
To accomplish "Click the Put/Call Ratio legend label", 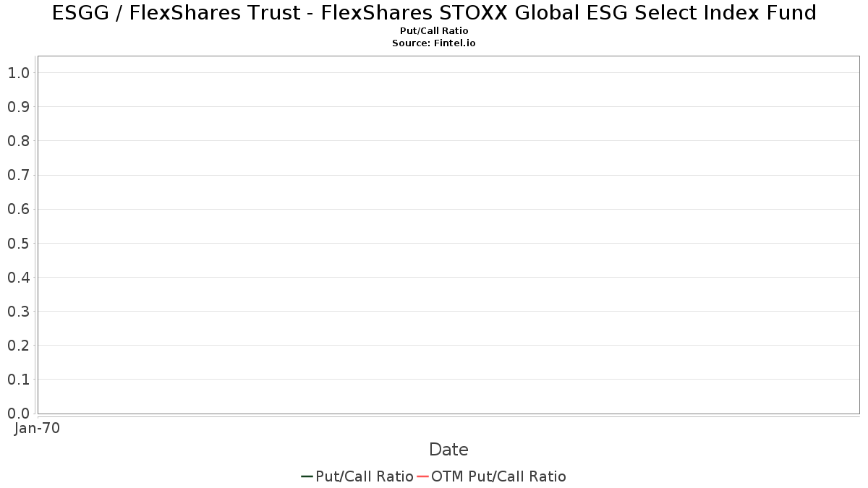I will pyautogui.click(x=365, y=476).
